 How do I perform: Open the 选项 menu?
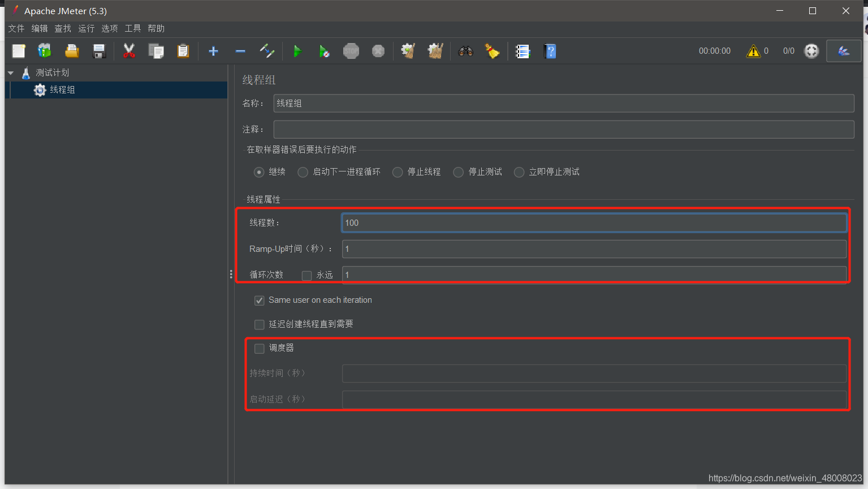[110, 28]
